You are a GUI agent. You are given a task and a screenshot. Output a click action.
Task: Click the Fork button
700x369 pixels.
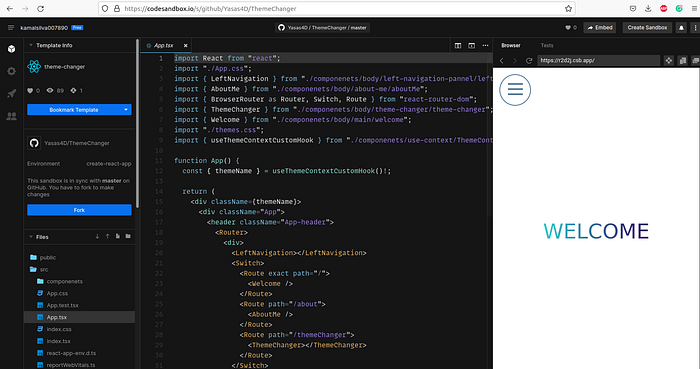pos(79,210)
